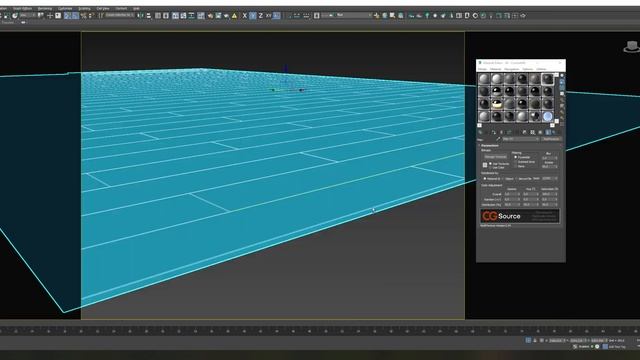The height and width of the screenshot is (360, 640).
Task: Toggle Show End Result icon
Action: tap(548, 132)
